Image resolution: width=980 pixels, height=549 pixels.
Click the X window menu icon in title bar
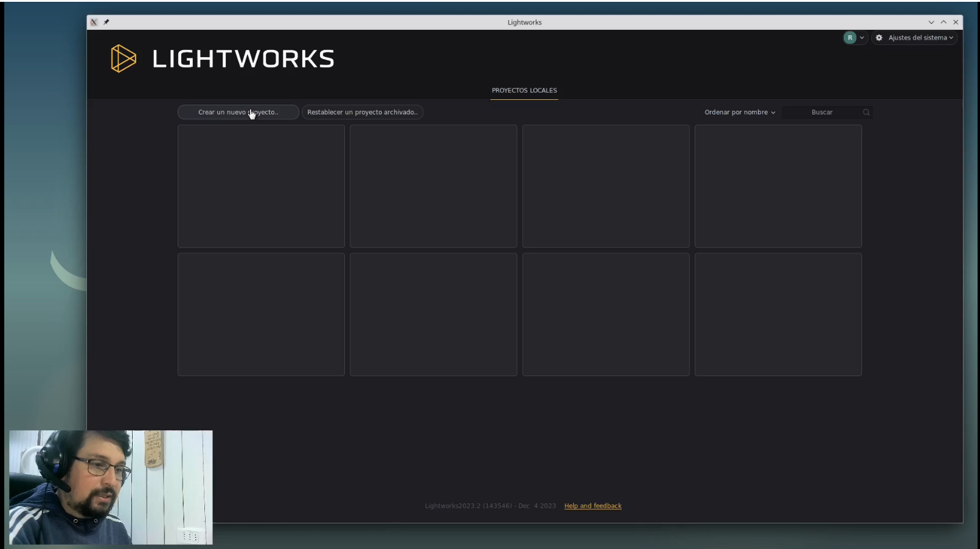coord(94,22)
